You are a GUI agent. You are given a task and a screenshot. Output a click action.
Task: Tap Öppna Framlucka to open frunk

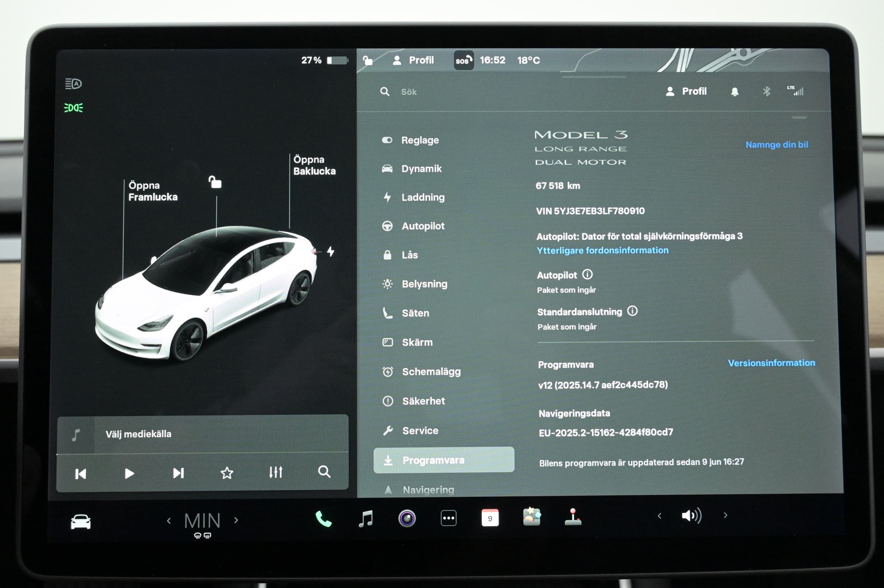tap(153, 191)
